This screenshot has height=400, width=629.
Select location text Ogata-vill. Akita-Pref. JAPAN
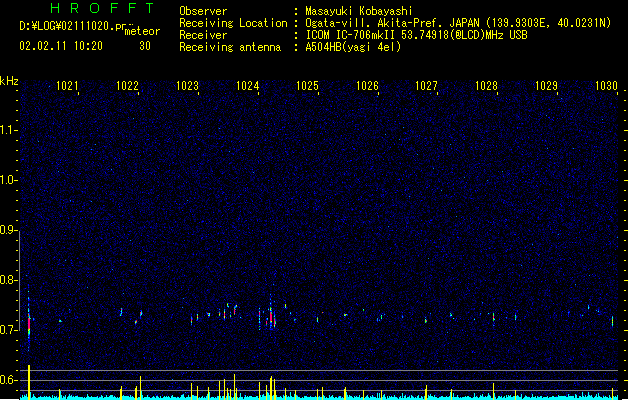[x=392, y=23]
